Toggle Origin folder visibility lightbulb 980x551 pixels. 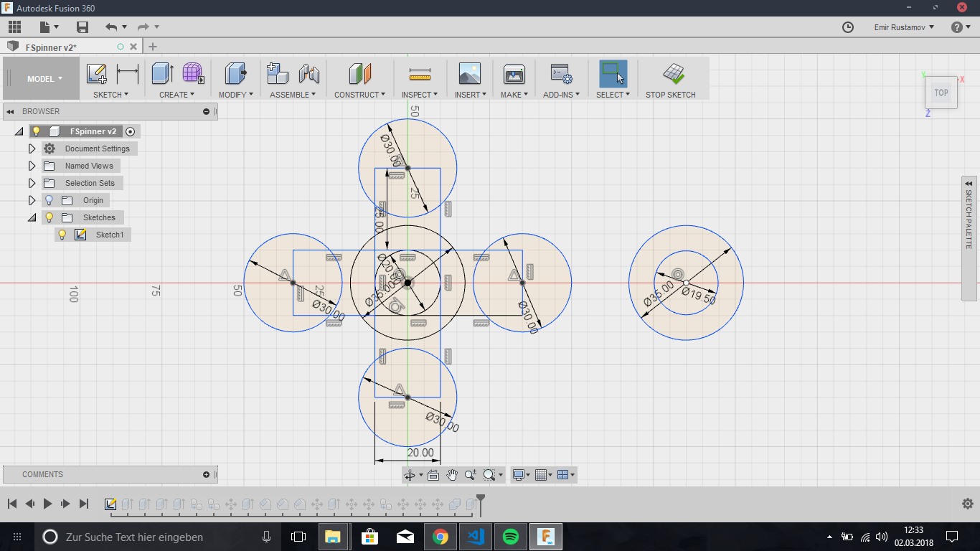(x=49, y=200)
